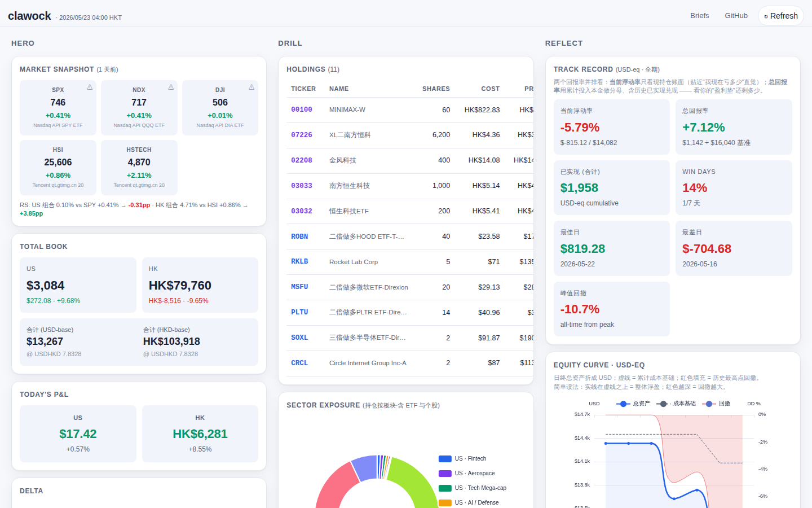The width and height of the screenshot is (812, 508).
Task: Click the Circle Internet Group Inc-A name
Action: point(368,363)
